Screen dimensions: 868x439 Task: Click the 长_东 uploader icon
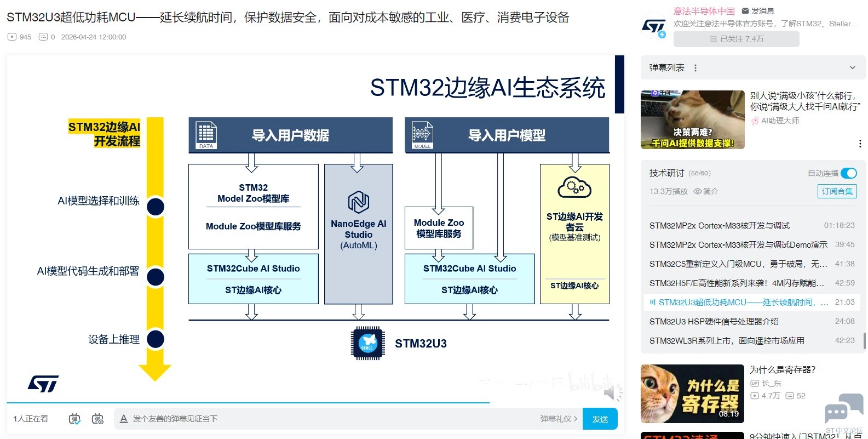pyautogui.click(x=754, y=384)
